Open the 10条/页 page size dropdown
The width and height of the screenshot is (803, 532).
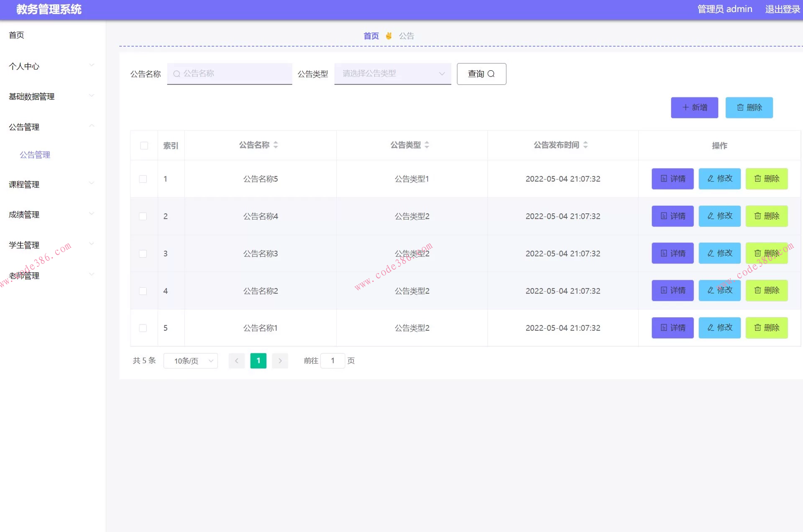coord(190,361)
